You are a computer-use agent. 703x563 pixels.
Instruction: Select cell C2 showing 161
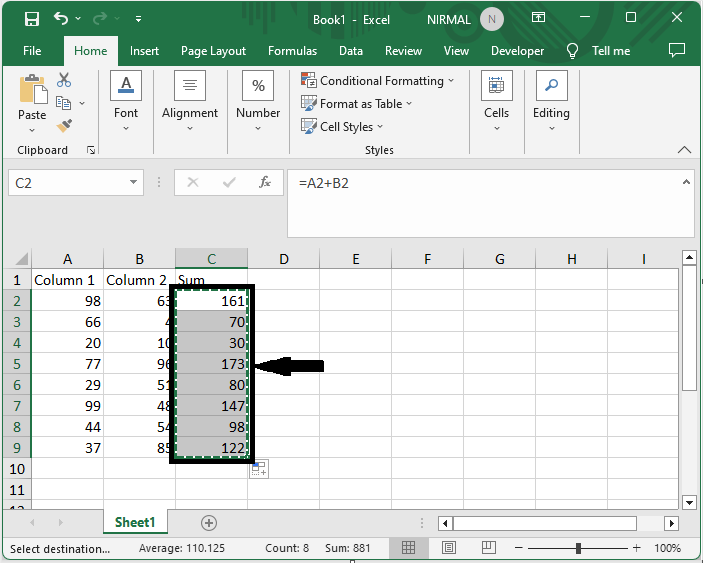211,301
